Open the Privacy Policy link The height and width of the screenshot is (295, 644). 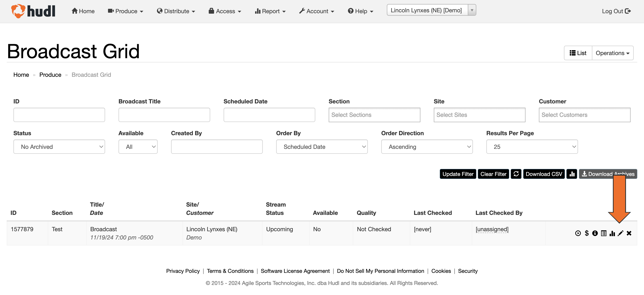tap(183, 271)
